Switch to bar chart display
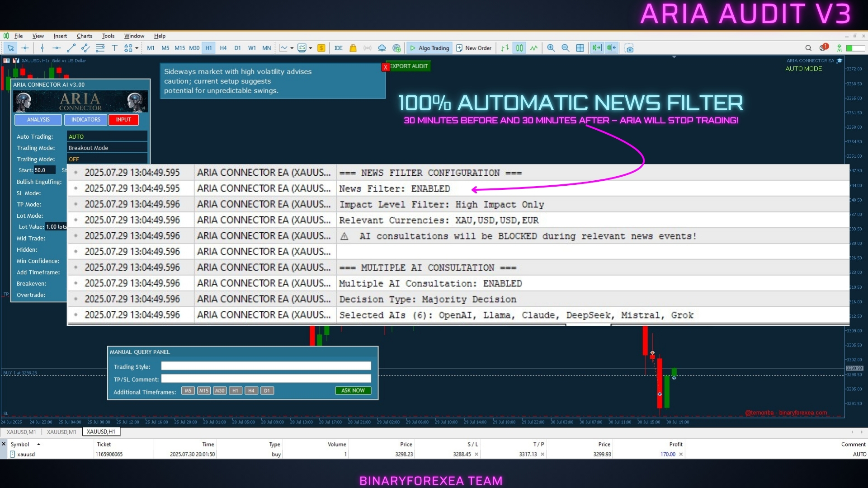This screenshot has height=488, width=868. (x=505, y=48)
